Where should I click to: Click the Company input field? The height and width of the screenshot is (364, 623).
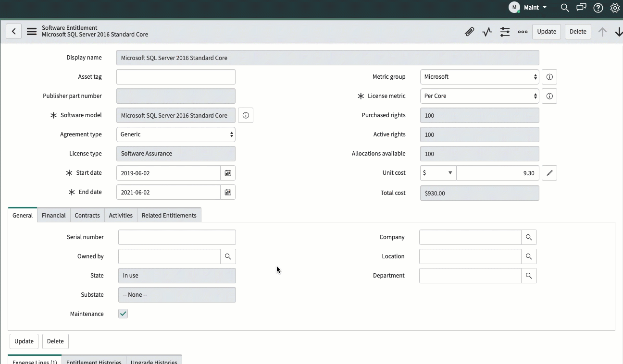470,237
